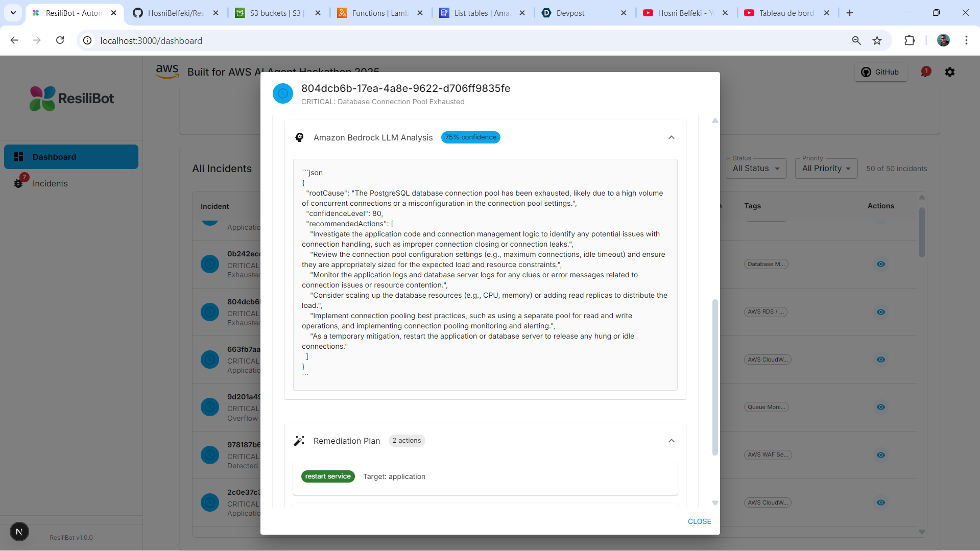The image size is (980, 551).
Task: Click the Dashboard grid icon in sidebar
Action: pyautogui.click(x=19, y=157)
